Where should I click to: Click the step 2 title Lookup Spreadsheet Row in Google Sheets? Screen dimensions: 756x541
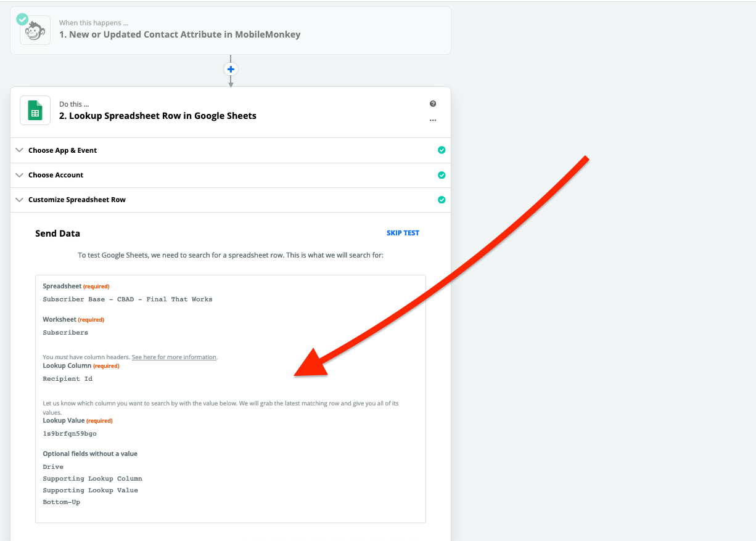[158, 116]
